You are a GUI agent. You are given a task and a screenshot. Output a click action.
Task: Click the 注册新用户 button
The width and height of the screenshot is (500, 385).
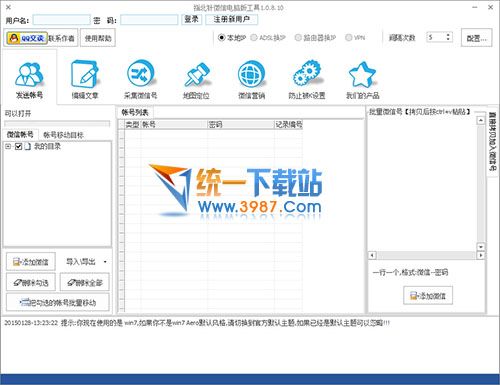[232, 20]
